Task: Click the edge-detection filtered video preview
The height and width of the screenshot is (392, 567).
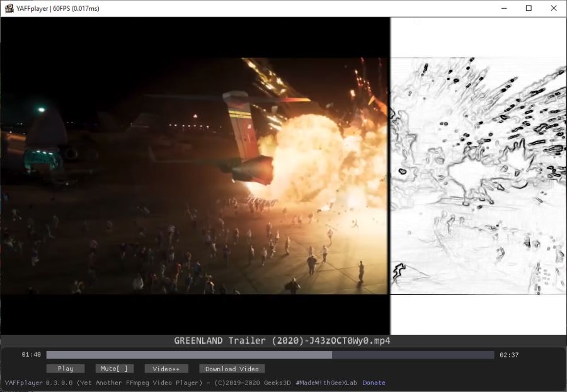Action: [478, 176]
